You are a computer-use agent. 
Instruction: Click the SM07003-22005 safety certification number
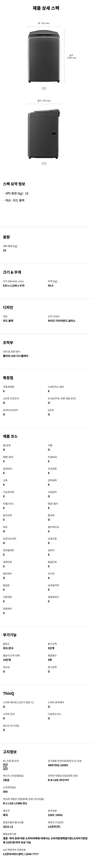(58, 765)
